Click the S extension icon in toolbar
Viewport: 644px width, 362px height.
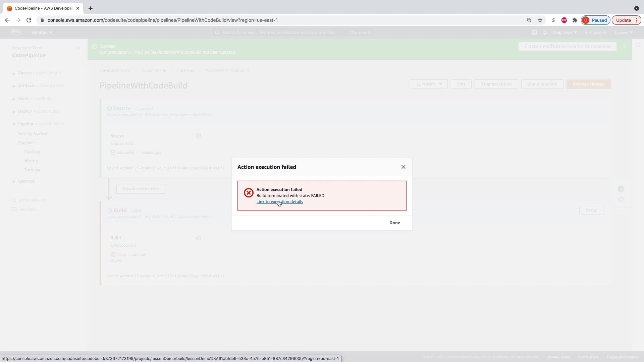point(553,20)
